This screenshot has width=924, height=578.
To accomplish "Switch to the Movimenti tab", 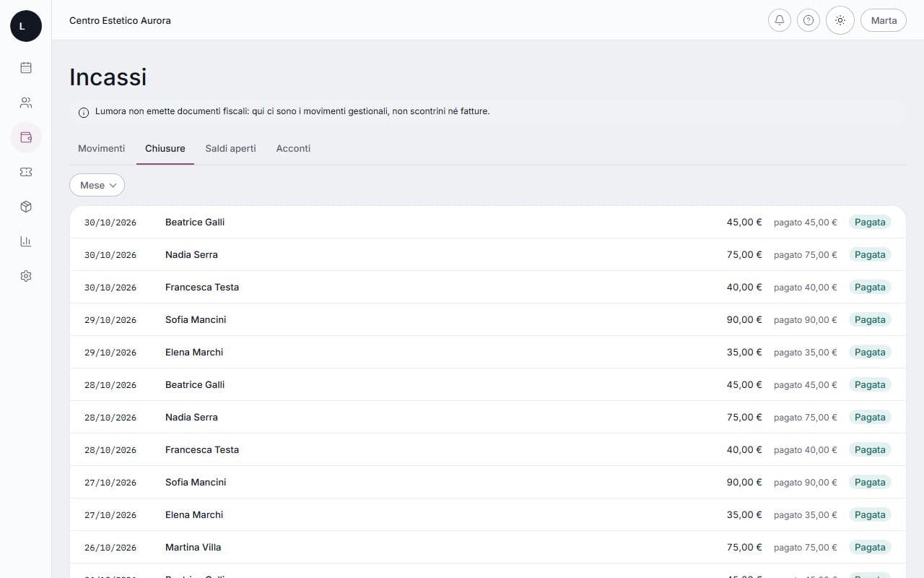I will coord(101,148).
